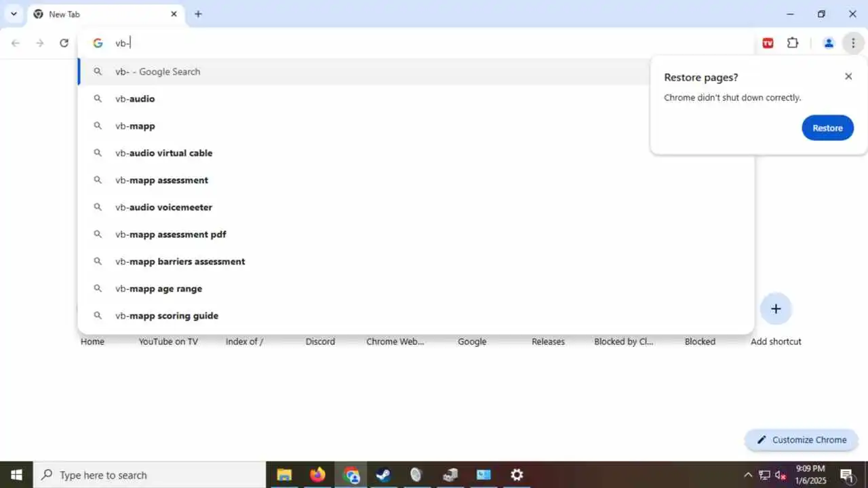The image size is (868, 488).
Task: Click the taskbar search box
Action: coord(149,474)
